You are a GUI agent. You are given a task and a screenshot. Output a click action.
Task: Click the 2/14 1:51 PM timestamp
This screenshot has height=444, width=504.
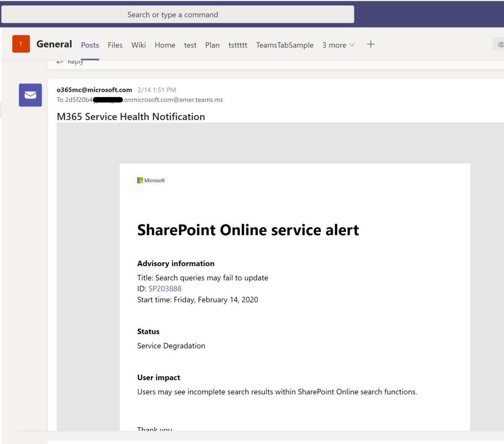pyautogui.click(x=157, y=90)
